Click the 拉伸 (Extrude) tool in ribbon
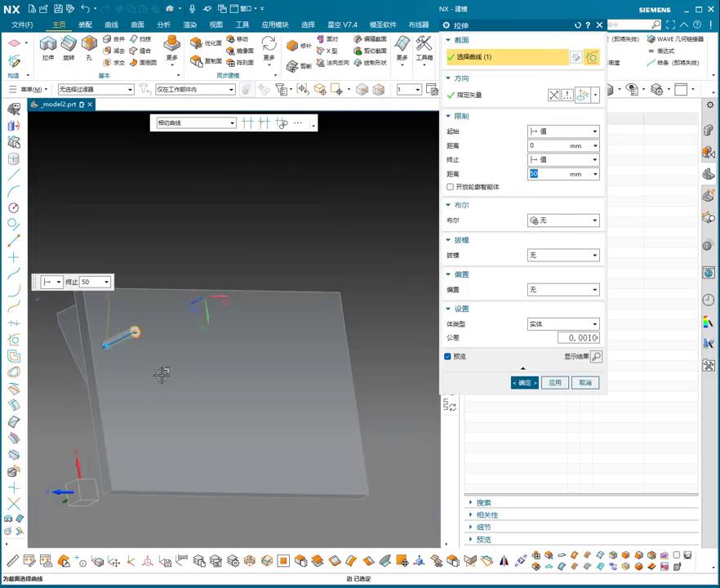This screenshot has width=720, height=588. [48, 47]
